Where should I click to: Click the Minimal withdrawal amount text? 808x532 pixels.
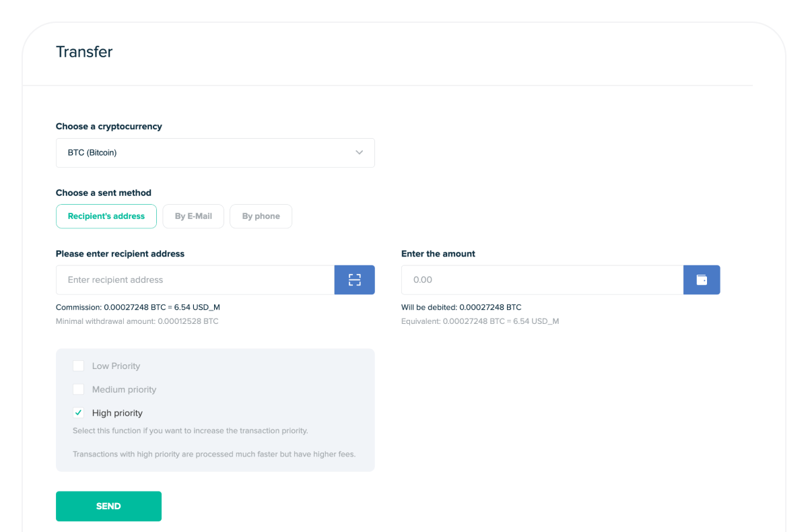137,321
